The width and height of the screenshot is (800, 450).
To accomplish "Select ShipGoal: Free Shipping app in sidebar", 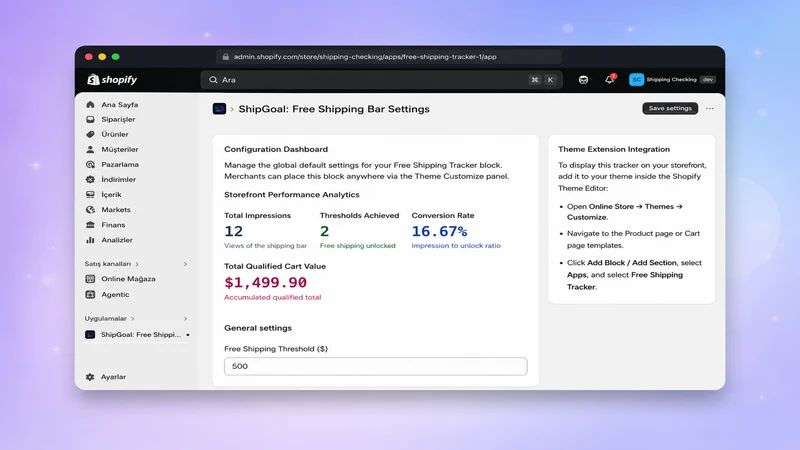I will 138,335.
